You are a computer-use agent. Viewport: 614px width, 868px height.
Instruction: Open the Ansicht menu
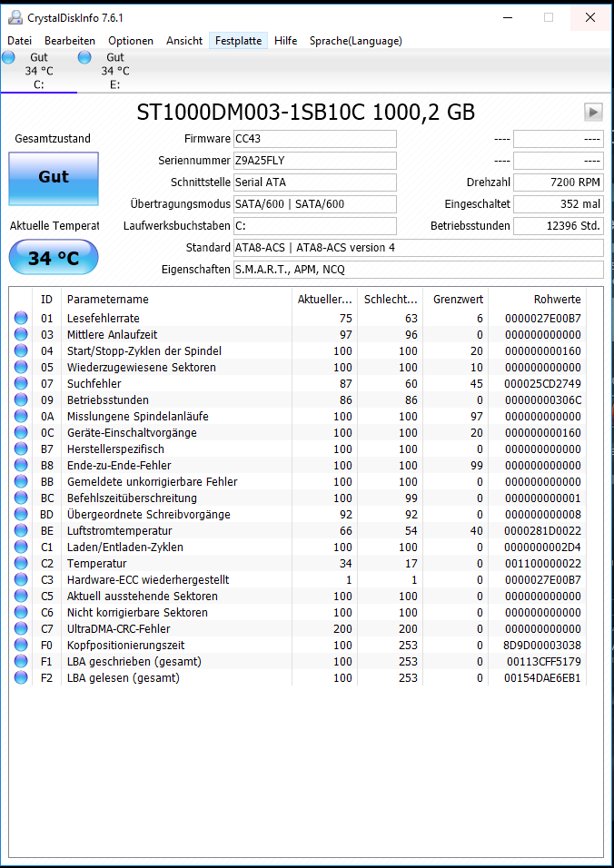(x=184, y=41)
